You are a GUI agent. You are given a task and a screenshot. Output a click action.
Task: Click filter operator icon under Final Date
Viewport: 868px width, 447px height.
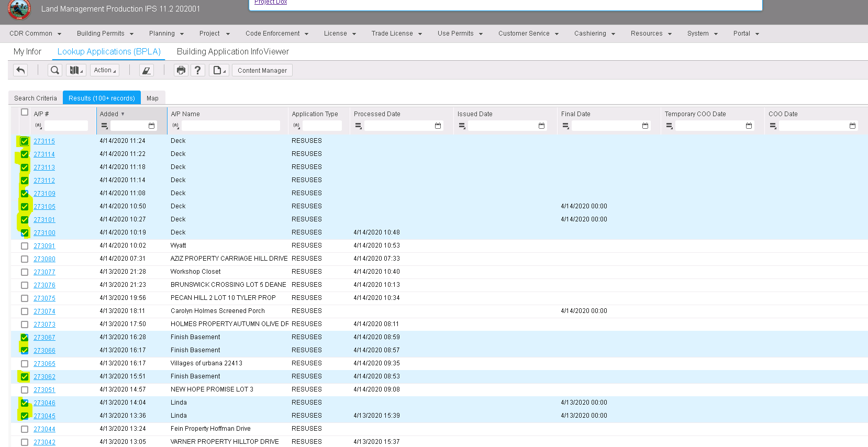tap(566, 126)
